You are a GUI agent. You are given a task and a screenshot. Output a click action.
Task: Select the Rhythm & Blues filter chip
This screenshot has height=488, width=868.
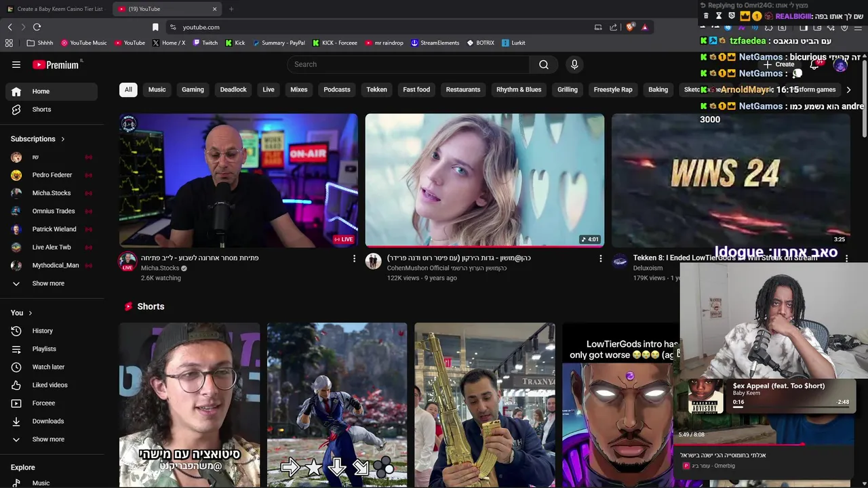[519, 89]
